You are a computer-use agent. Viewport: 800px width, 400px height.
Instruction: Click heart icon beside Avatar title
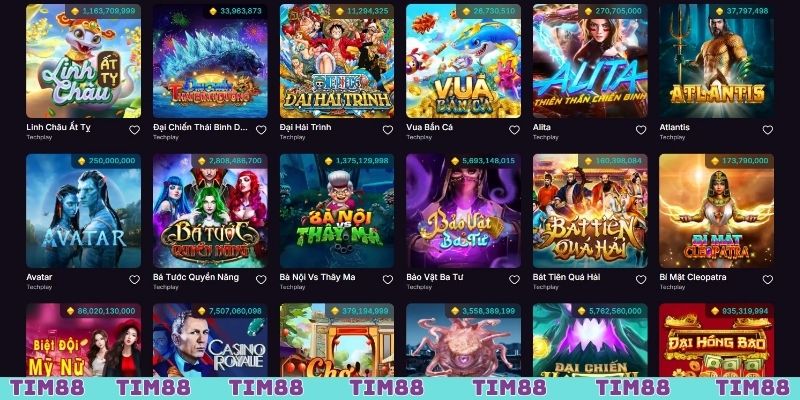[x=134, y=280]
